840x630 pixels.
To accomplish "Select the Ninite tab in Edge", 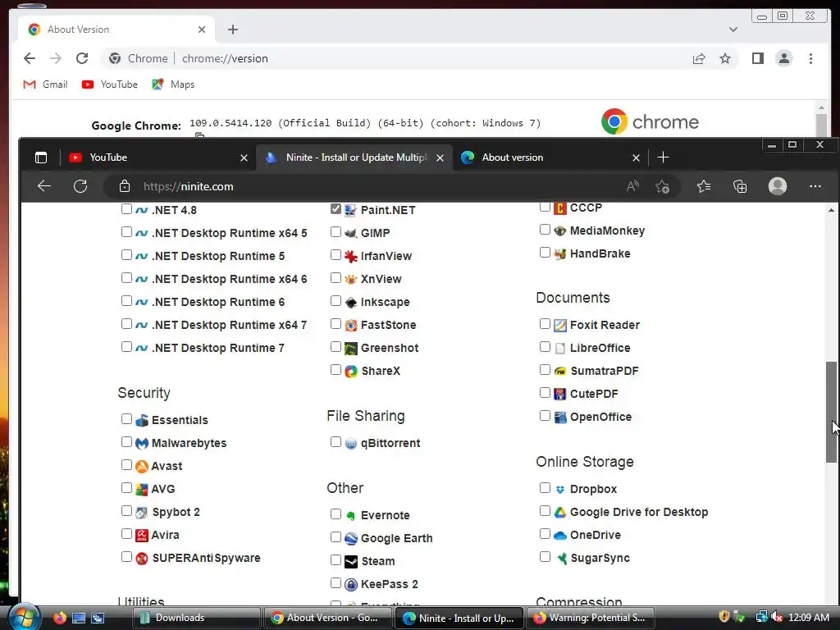I will 356,157.
